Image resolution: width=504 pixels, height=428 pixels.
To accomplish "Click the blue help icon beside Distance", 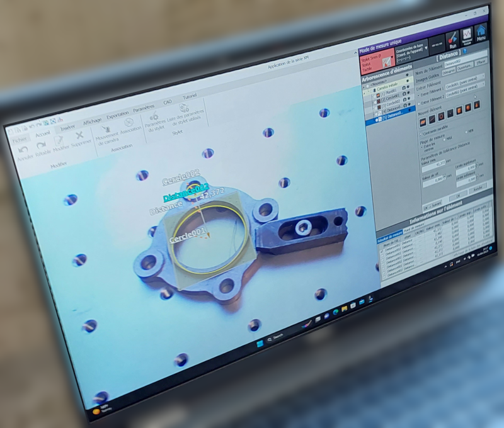I will [464, 52].
